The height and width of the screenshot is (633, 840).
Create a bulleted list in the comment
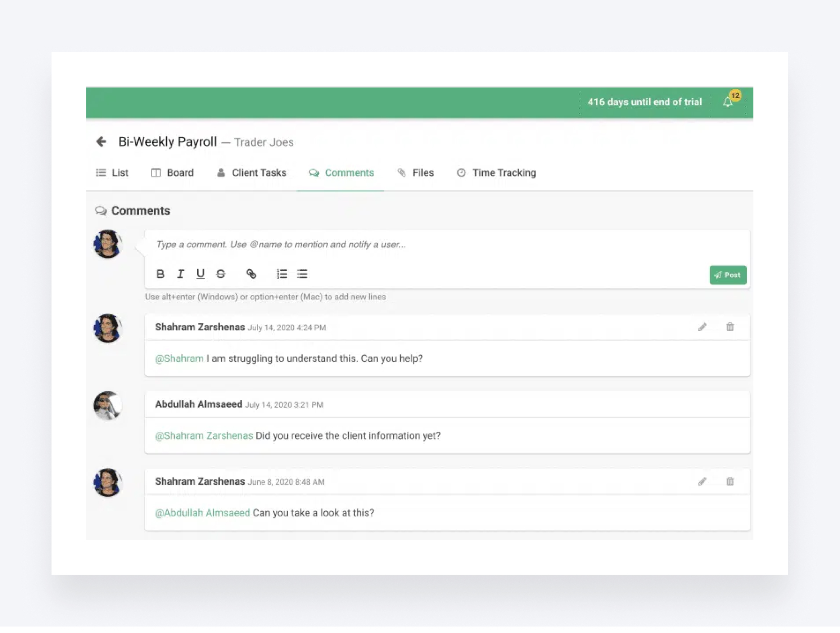tap(302, 274)
